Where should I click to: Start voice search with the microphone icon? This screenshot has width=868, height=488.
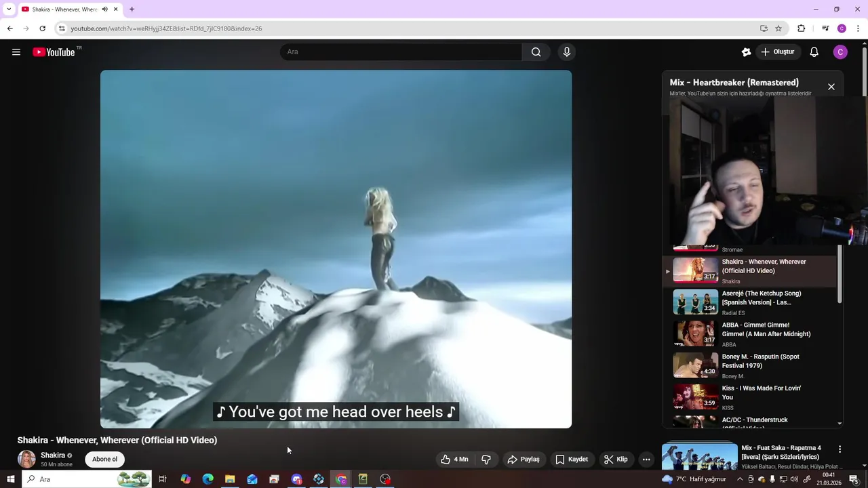[x=567, y=52]
